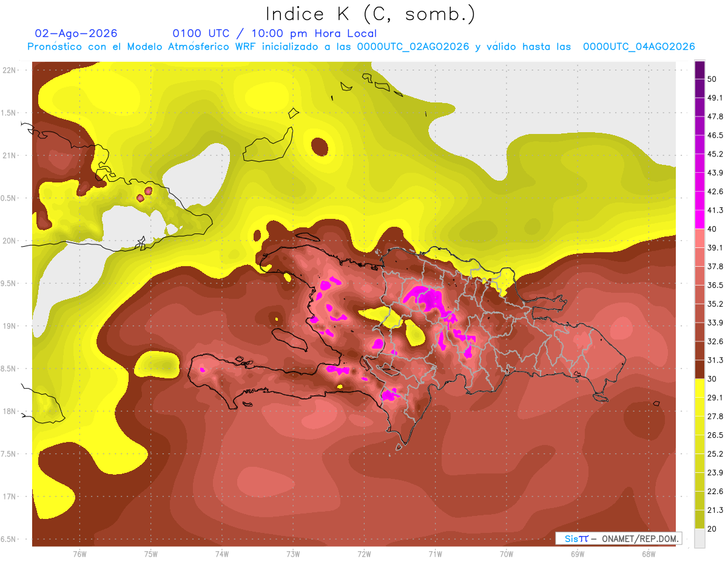Pick the magenta swatch between 40 and 41.3
The height and width of the screenshot is (562, 728).
(699, 219)
